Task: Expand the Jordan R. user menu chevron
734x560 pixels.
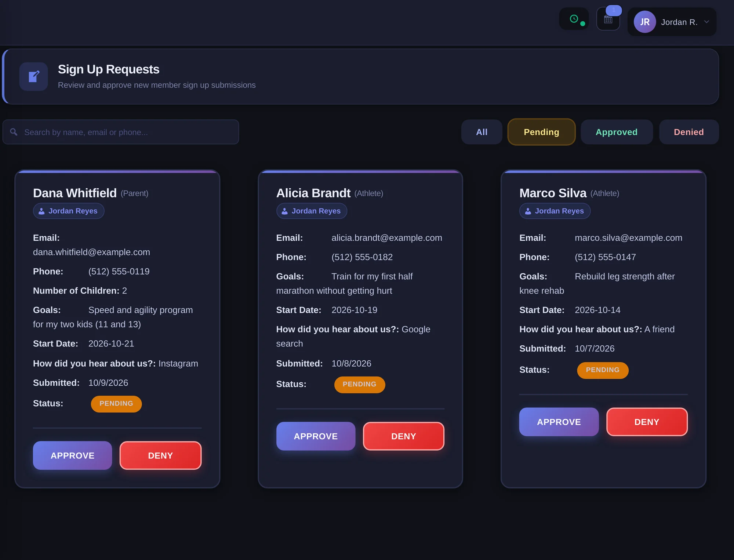Action: click(706, 22)
